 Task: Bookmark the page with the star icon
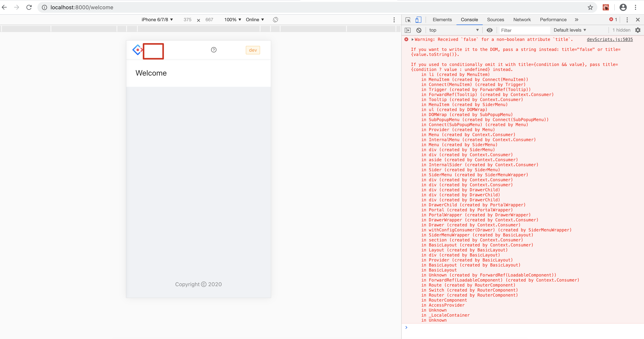pos(590,7)
